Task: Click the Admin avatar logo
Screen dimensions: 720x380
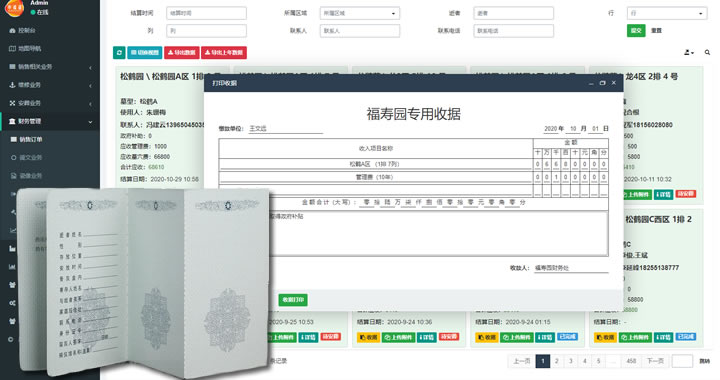Action: pos(14,8)
